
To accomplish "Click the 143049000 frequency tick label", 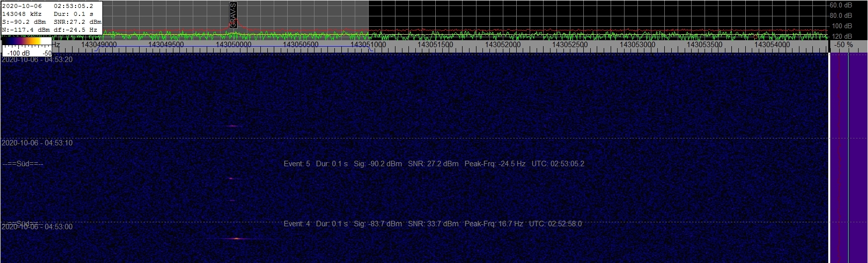I will 99,45.
